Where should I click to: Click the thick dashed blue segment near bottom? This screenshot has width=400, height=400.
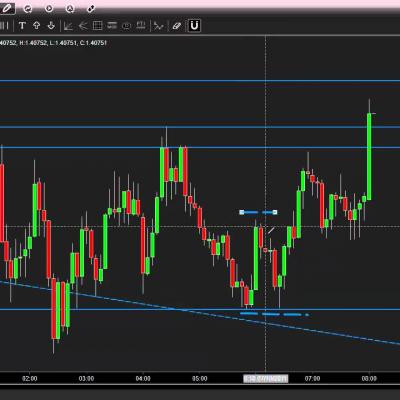tap(274, 314)
